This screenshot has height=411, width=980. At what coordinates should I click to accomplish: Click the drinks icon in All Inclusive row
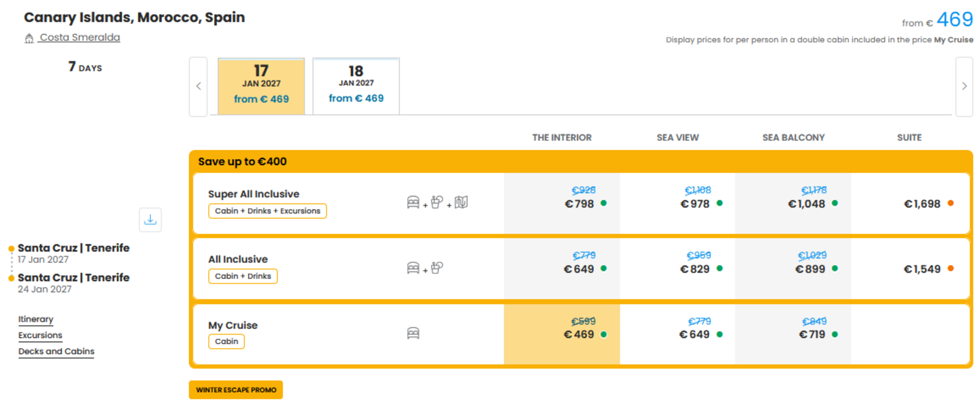point(437,268)
